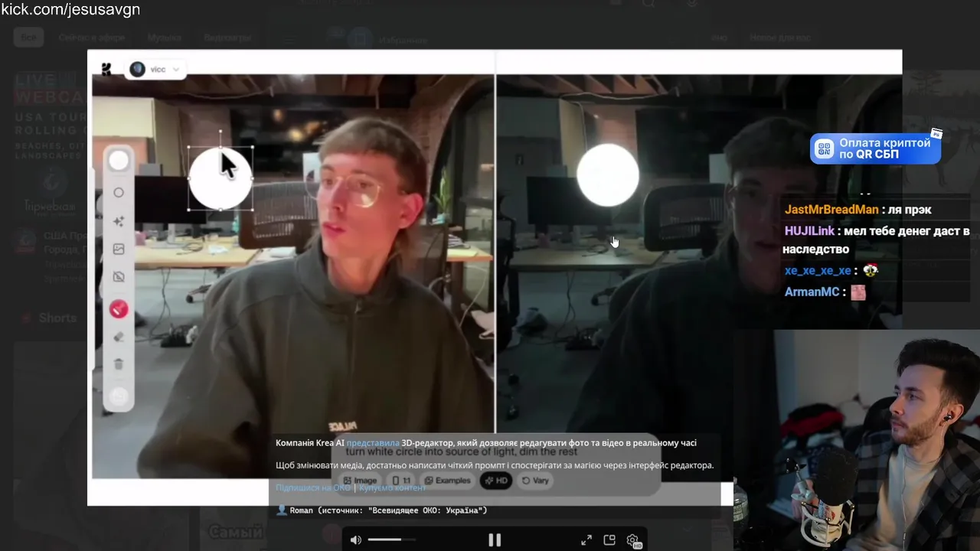Click the Підпишися на ОКО link

313,487
